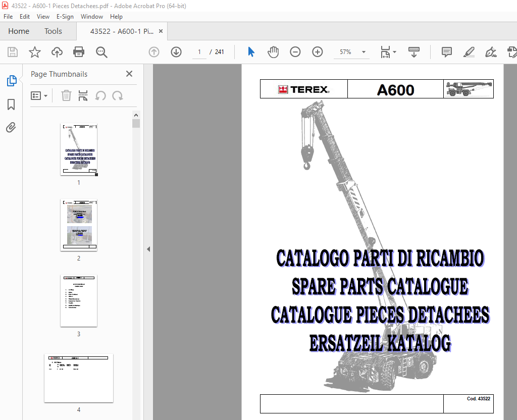Open the find text search tool

pyautogui.click(x=101, y=52)
